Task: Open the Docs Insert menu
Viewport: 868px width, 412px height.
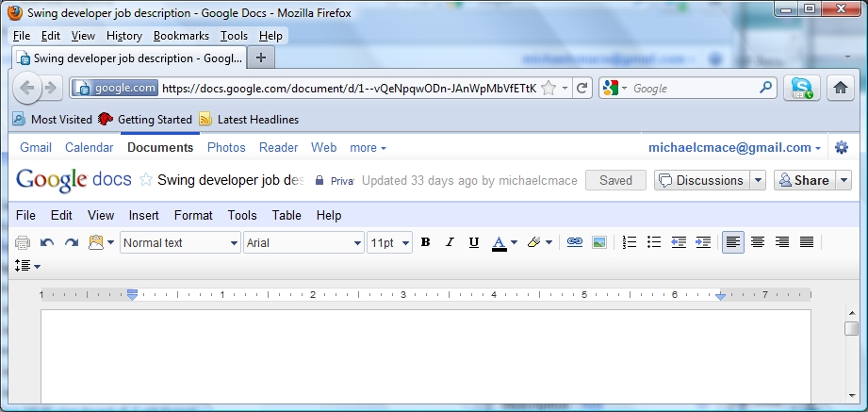Action: tap(143, 215)
